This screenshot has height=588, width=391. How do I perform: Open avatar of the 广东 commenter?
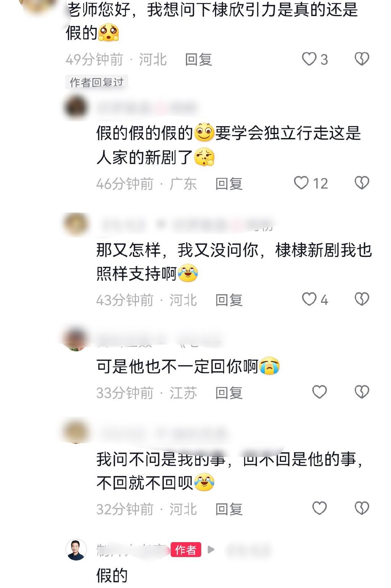76,108
